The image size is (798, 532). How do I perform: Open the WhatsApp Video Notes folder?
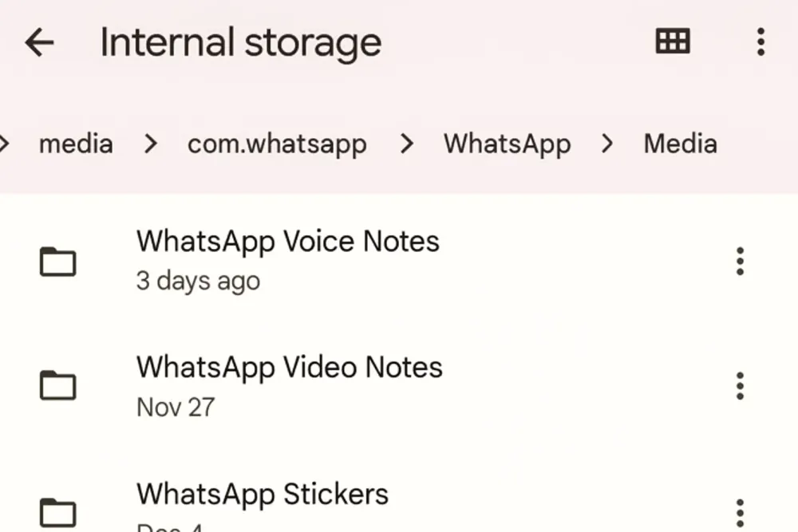(289, 367)
